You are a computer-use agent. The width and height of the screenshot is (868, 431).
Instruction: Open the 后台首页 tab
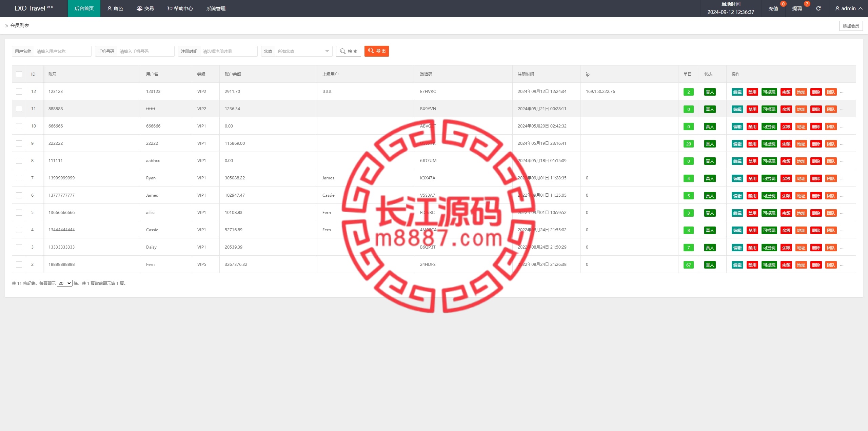84,8
